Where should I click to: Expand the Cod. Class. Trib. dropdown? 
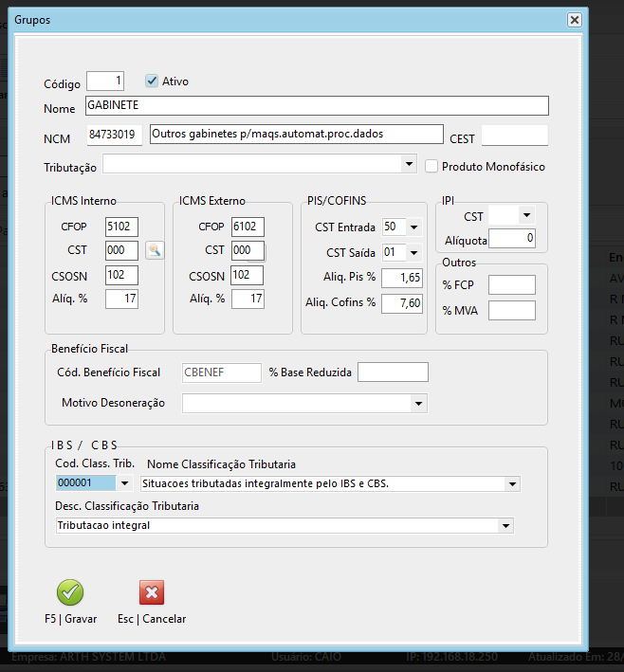click(x=124, y=483)
